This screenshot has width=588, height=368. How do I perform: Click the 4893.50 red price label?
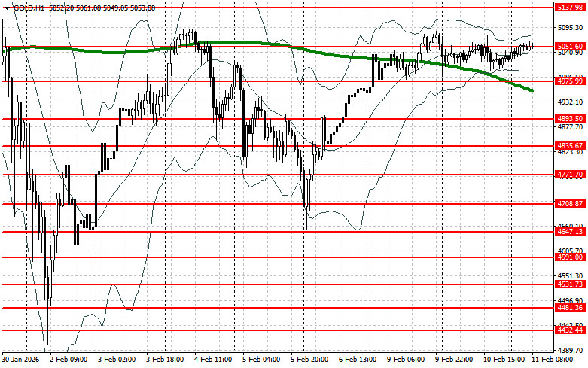[570, 119]
